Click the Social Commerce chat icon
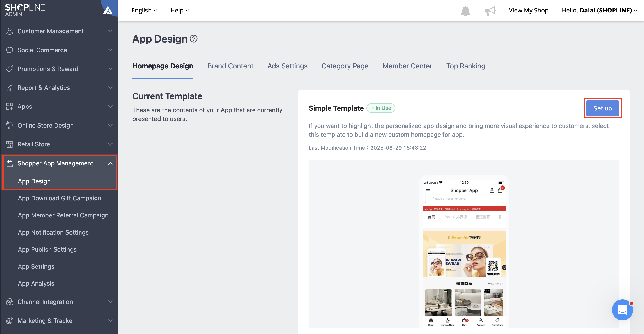This screenshot has height=334, width=644. (x=9, y=50)
